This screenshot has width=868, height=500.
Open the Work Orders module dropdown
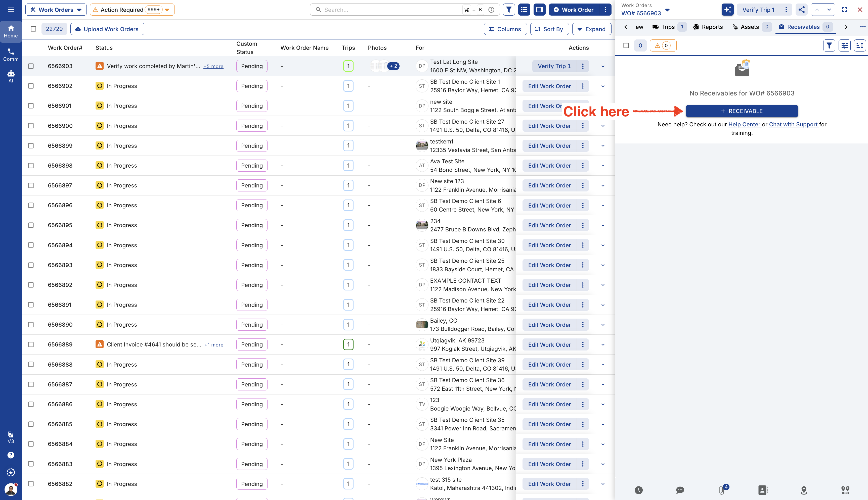pyautogui.click(x=56, y=10)
